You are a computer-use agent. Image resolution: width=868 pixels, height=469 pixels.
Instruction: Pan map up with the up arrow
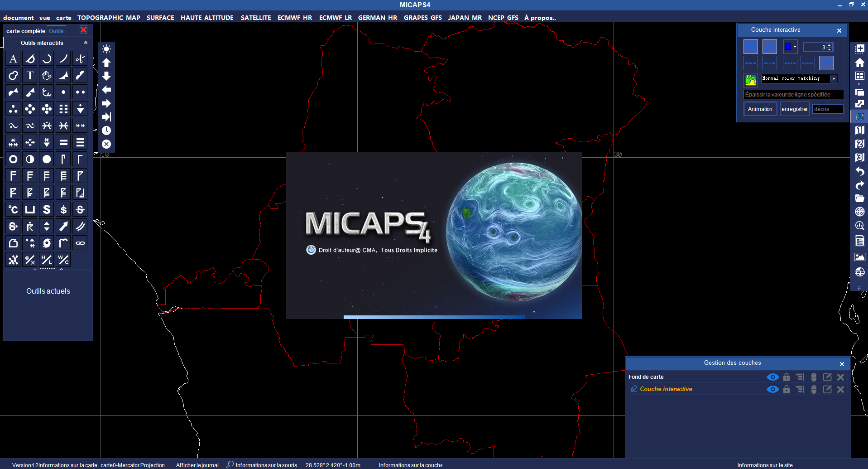click(x=106, y=63)
